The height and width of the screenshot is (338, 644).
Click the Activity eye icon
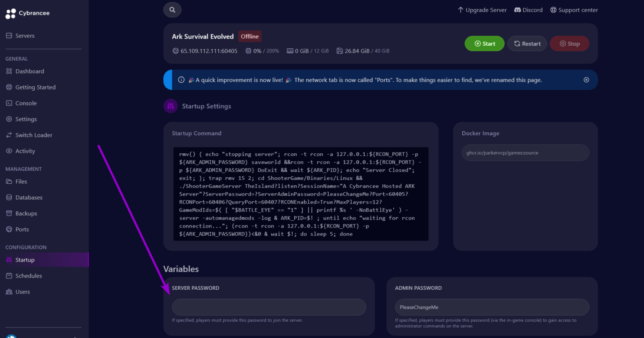[x=9, y=151]
